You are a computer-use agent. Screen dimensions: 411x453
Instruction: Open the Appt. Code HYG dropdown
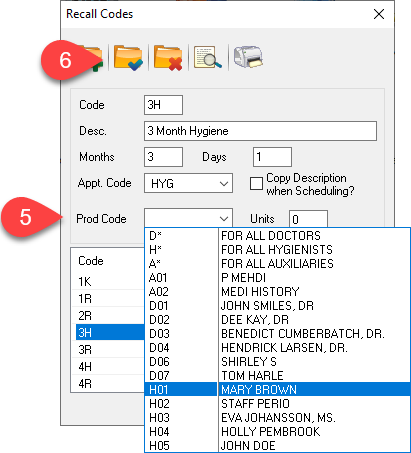point(188,183)
